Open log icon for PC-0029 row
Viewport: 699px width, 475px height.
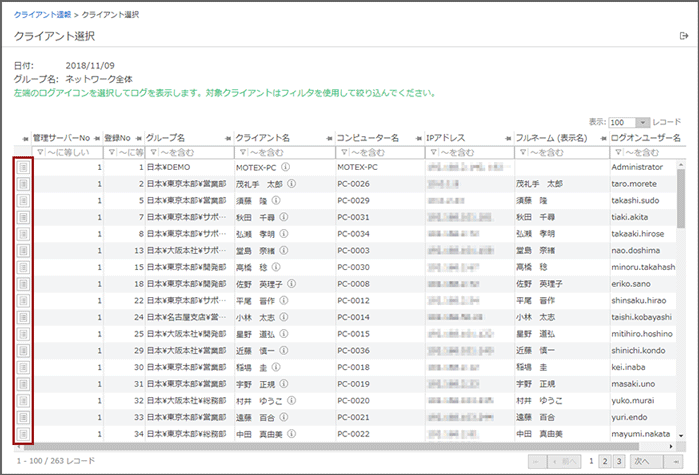[x=24, y=201]
